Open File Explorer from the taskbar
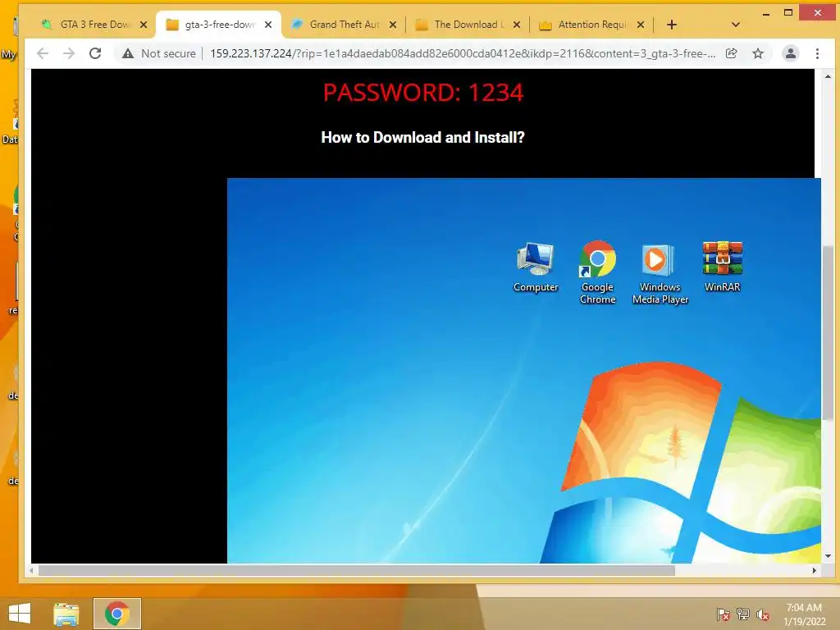 coord(66,614)
